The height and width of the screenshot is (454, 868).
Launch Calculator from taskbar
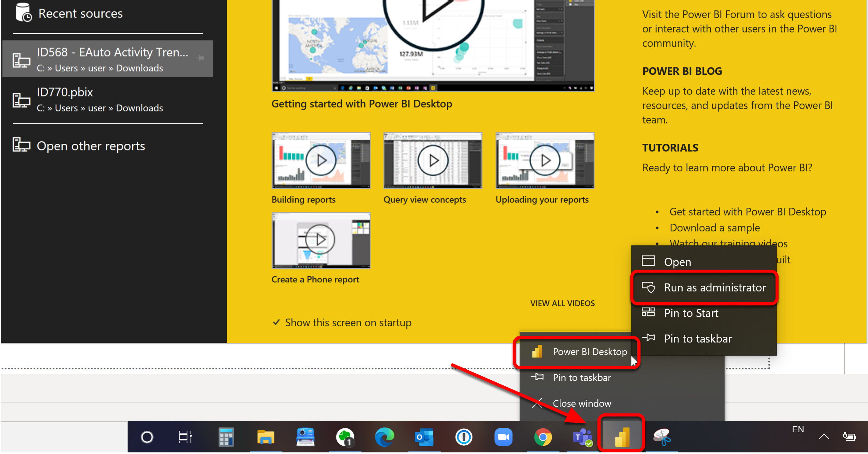click(226, 437)
